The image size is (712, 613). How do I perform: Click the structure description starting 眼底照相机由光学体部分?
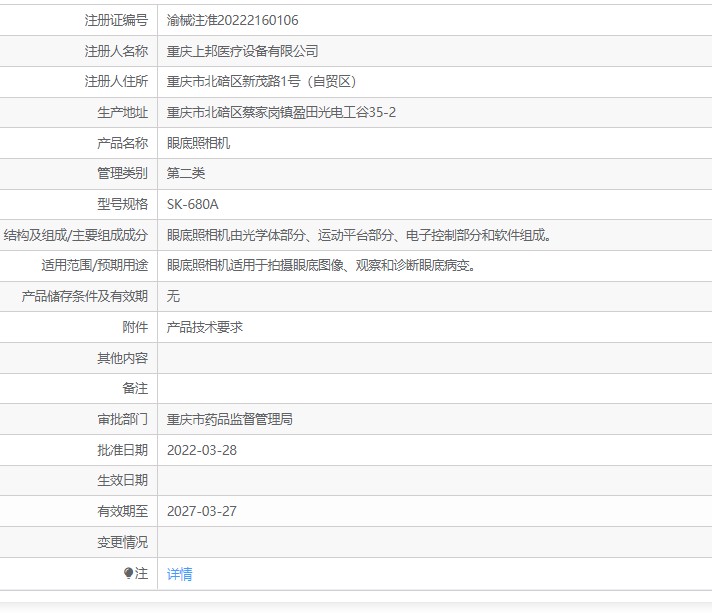359,235
